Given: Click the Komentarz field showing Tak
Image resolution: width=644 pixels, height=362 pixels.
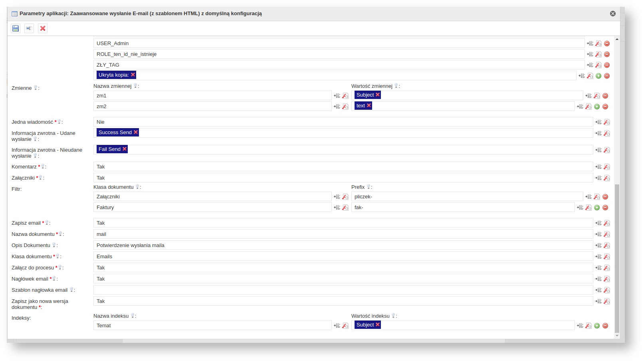Looking at the screenshot, I should point(343,167).
